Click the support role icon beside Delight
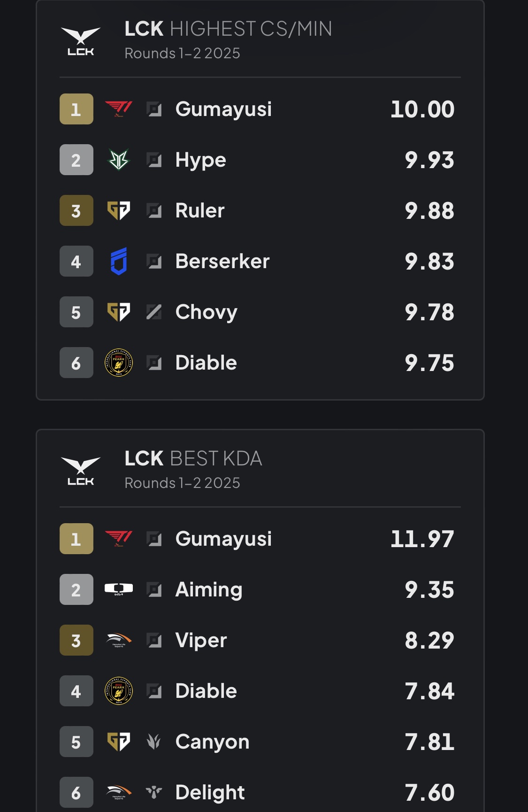The height and width of the screenshot is (812, 528). (x=154, y=792)
